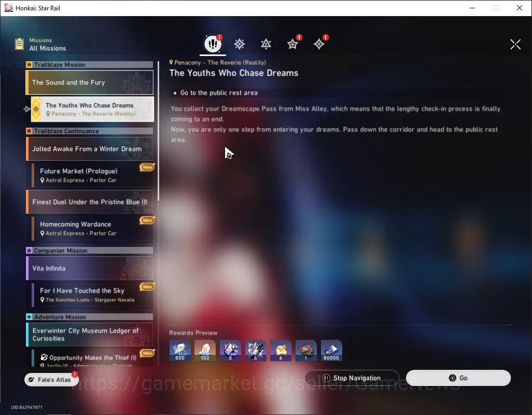Viewport: 532px width, 415px height.
Task: Click the Honkai: Star Rail title bar icon
Action: [8, 8]
